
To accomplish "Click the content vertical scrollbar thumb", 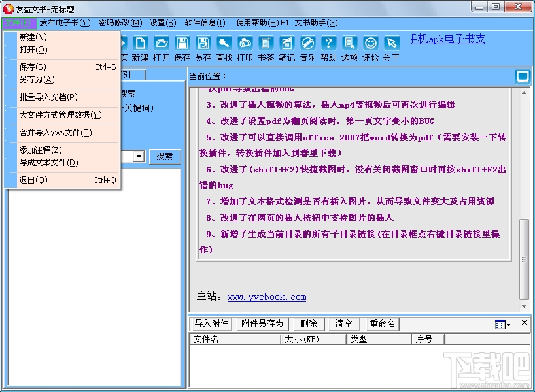I will [x=524, y=260].
